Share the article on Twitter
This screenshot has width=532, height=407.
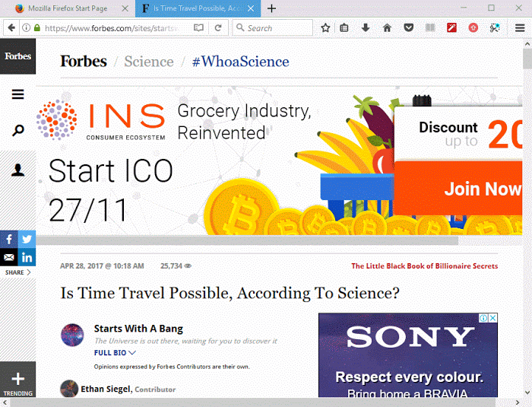27,239
